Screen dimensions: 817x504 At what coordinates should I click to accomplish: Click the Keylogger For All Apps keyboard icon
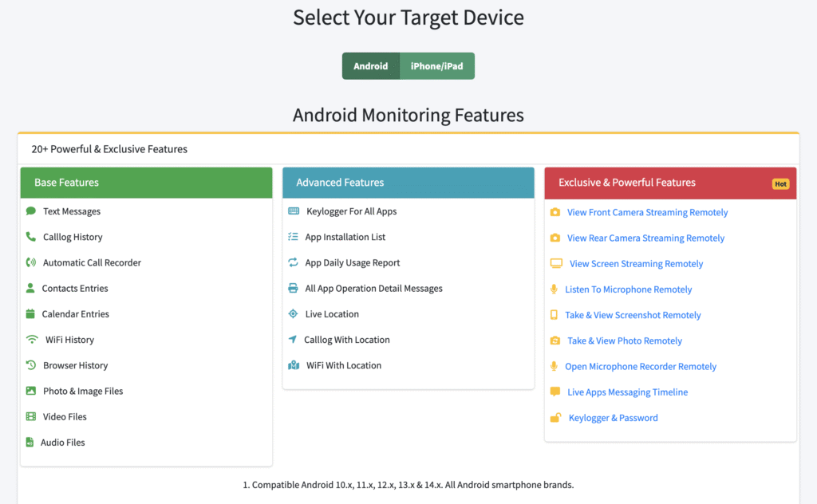click(294, 211)
